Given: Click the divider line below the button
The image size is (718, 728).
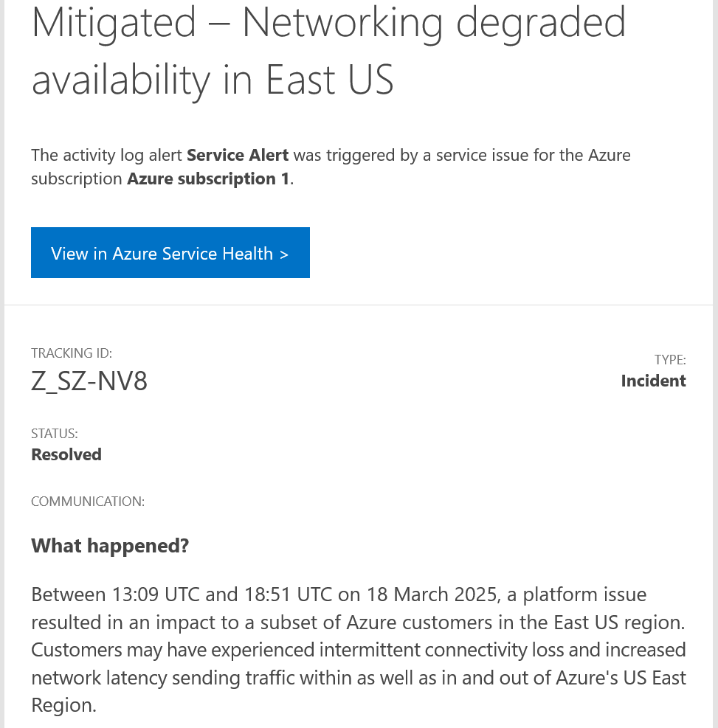Looking at the screenshot, I should tap(359, 305).
